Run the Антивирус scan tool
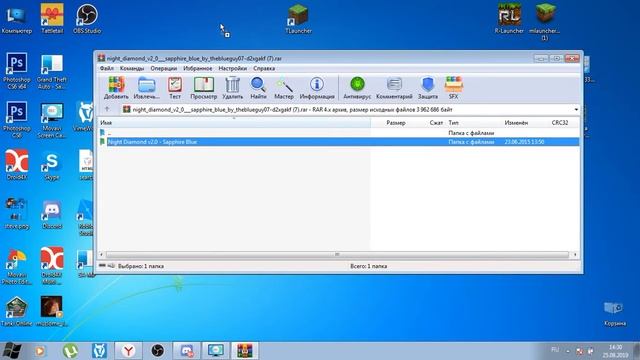 coord(357,88)
